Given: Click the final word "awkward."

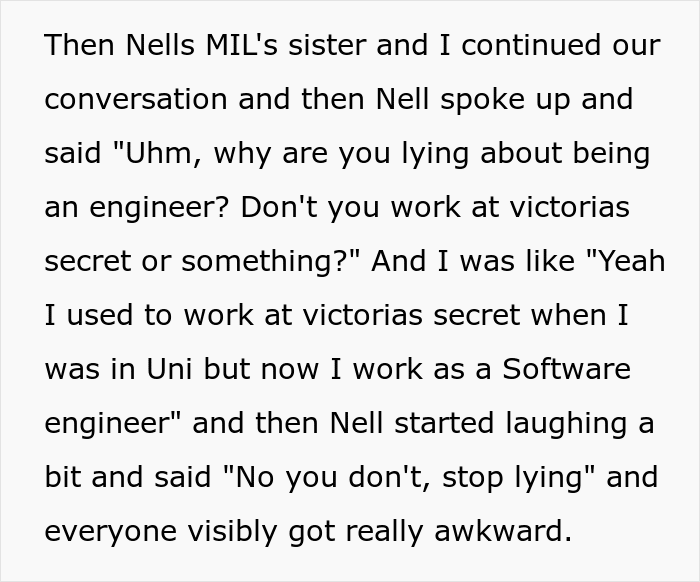Looking at the screenshot, I should [503, 531].
